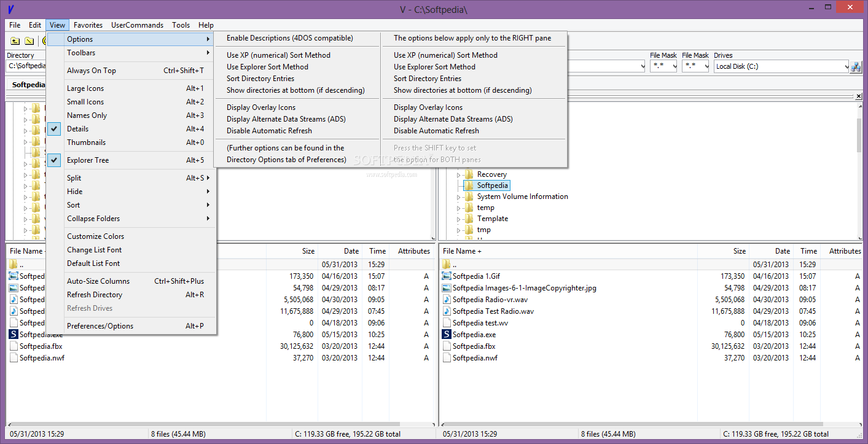Toggle the Explorer Tree checkmark
This screenshot has width=868, height=444.
pyautogui.click(x=55, y=160)
